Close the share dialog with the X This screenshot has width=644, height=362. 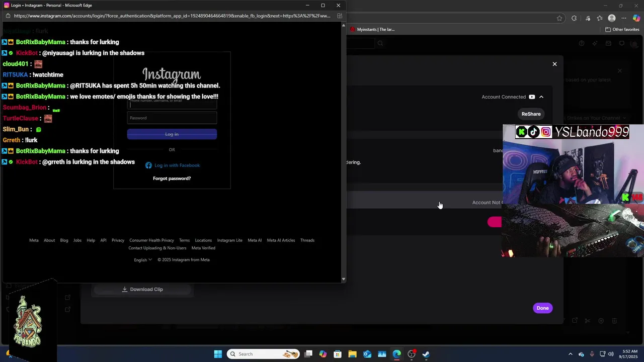pos(555,64)
